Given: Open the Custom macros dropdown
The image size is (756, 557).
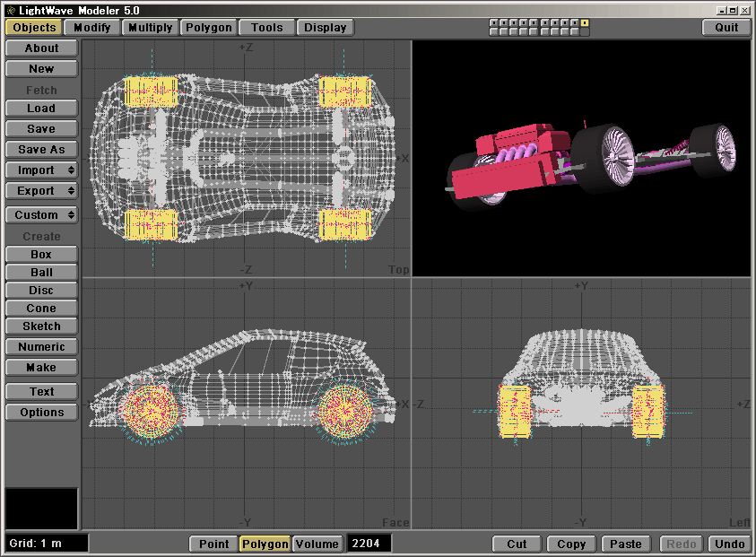Looking at the screenshot, I should pos(41,215).
